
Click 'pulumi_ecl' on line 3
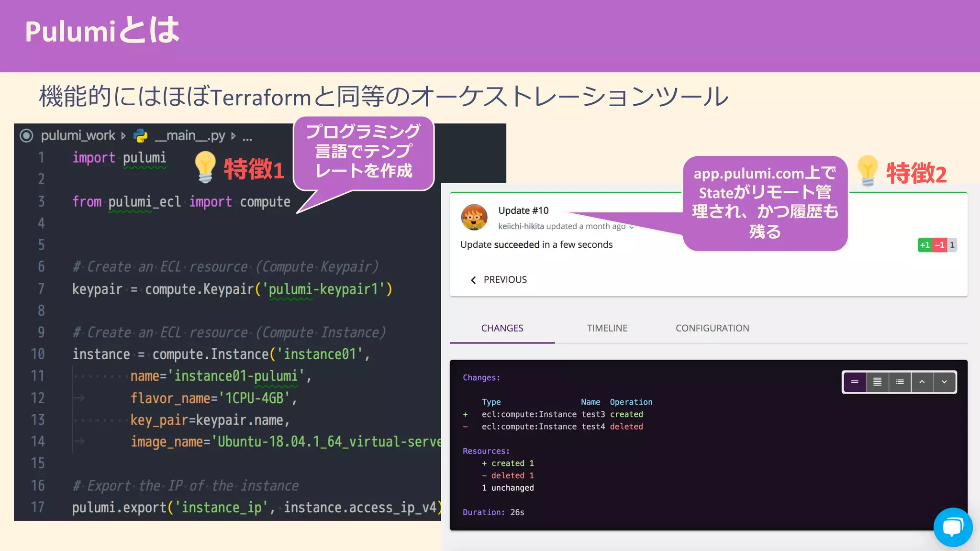click(x=145, y=202)
